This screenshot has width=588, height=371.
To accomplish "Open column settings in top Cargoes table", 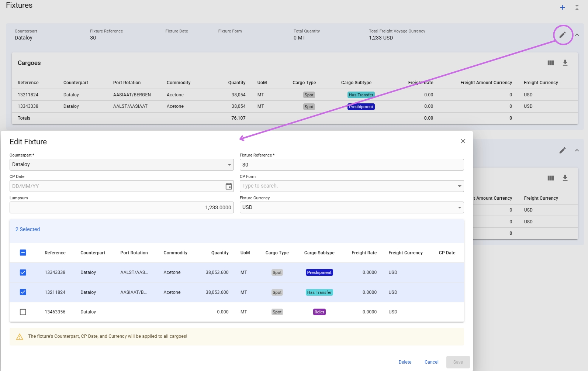I will [x=551, y=63].
